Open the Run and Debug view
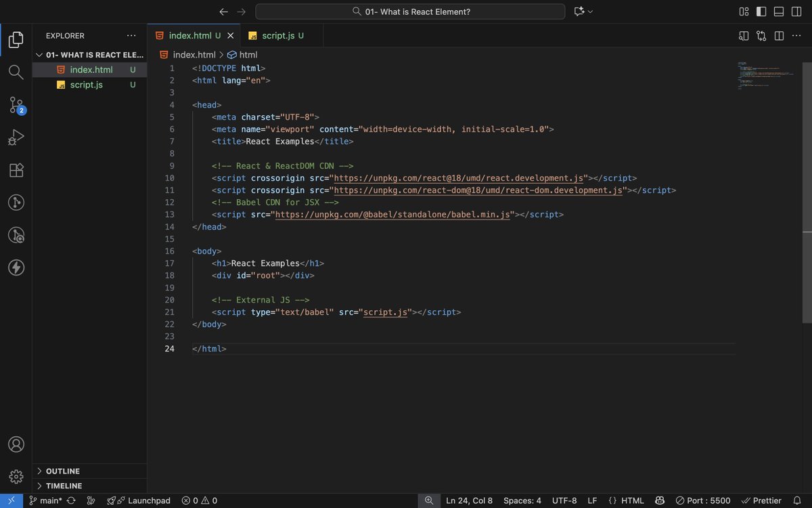812x508 pixels. point(16,137)
